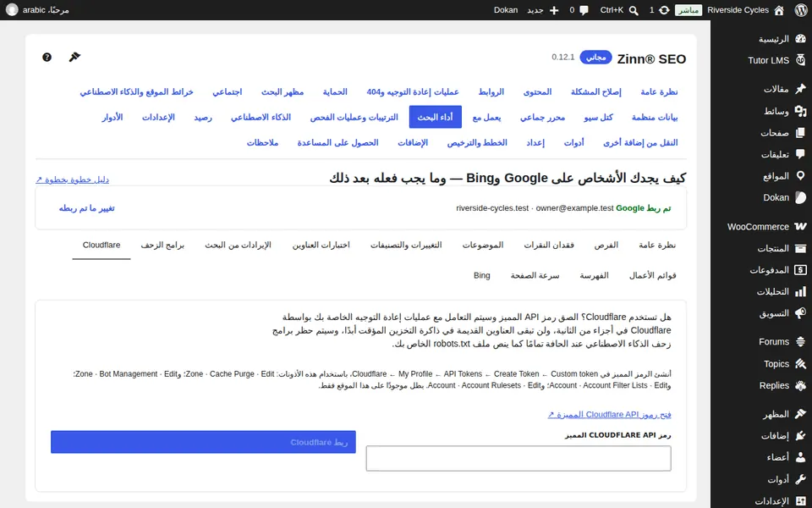Select the active أداء البحث navigation tab
This screenshot has height=508, width=812.
coord(435,117)
